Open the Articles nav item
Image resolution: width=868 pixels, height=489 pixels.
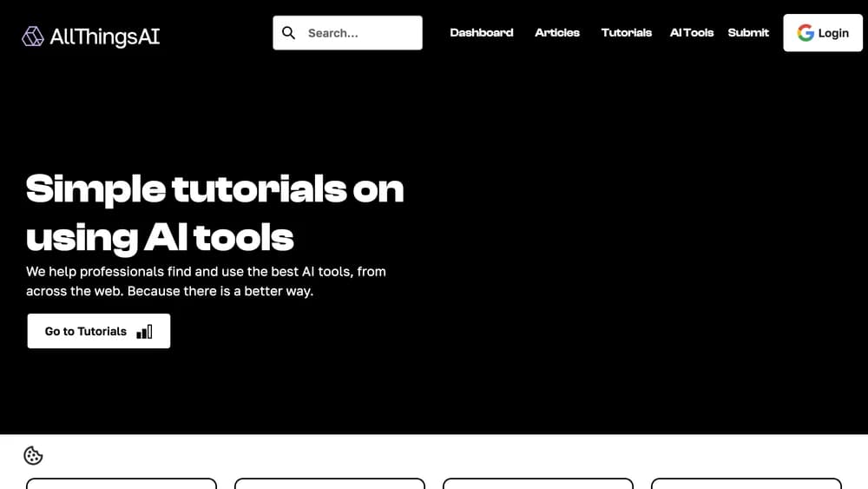click(x=557, y=33)
